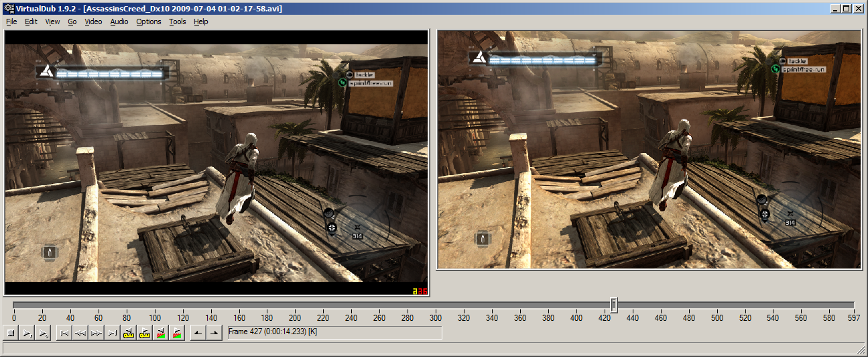Click timeline end label 597
The height and width of the screenshot is (357, 868).
854,317
